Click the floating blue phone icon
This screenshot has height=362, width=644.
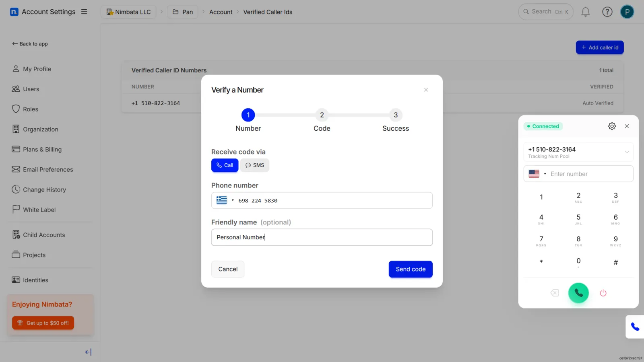(x=635, y=327)
